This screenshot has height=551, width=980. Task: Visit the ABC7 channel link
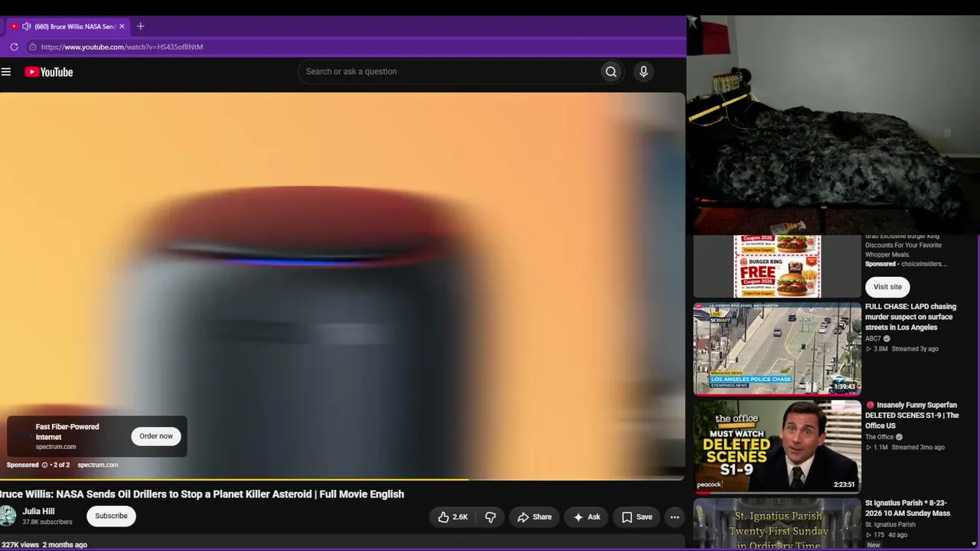873,338
